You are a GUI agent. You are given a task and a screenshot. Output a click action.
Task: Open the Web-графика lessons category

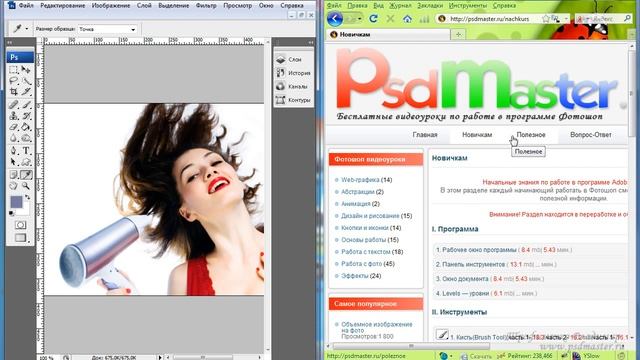[x=360, y=180]
